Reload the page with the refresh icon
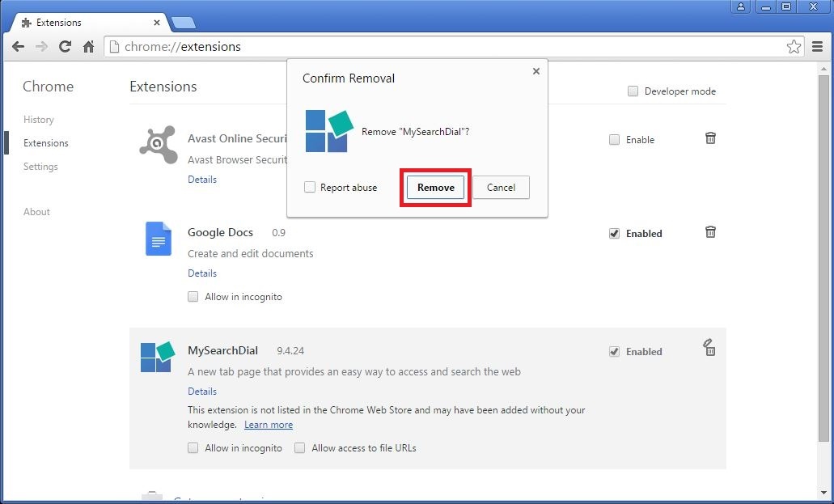The image size is (834, 504). 65,47
